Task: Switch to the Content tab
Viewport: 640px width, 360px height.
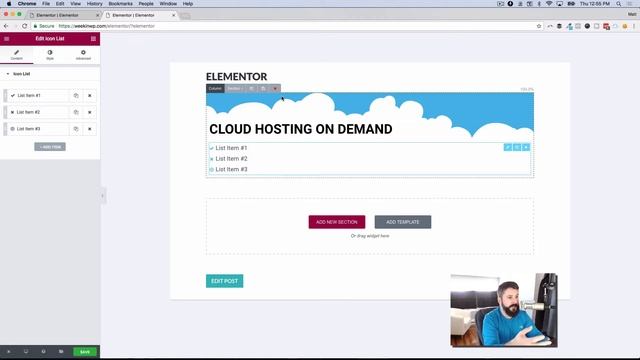Action: [17, 55]
